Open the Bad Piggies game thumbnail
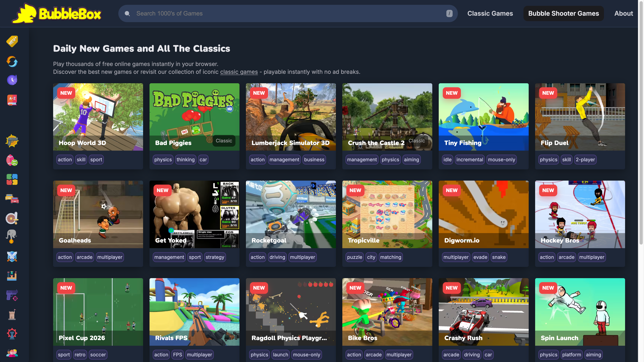644x362 pixels. [x=194, y=117]
